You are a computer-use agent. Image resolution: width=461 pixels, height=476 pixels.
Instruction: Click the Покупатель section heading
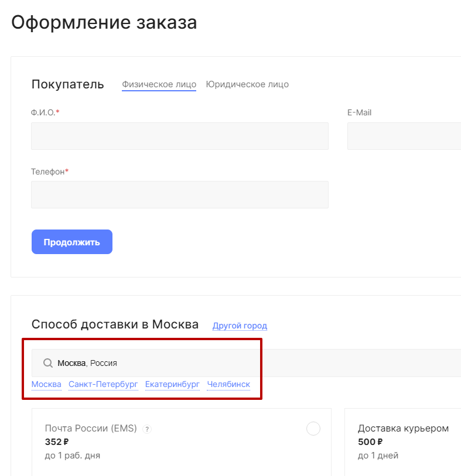(68, 84)
